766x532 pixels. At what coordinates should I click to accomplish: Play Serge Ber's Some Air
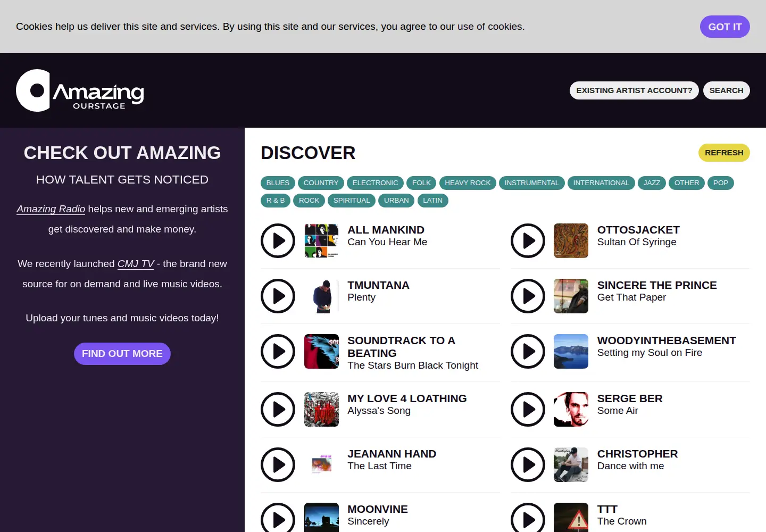tap(528, 409)
